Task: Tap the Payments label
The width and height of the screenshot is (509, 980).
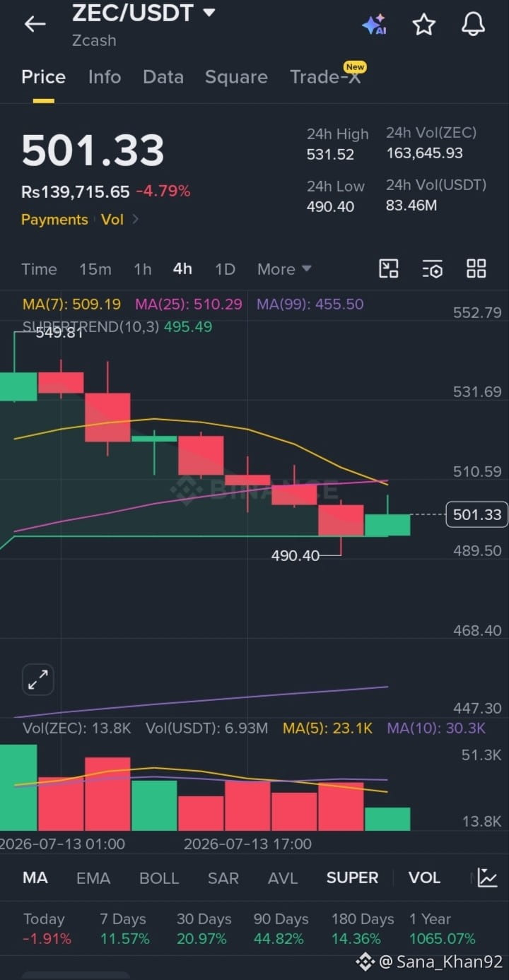Action: (54, 220)
